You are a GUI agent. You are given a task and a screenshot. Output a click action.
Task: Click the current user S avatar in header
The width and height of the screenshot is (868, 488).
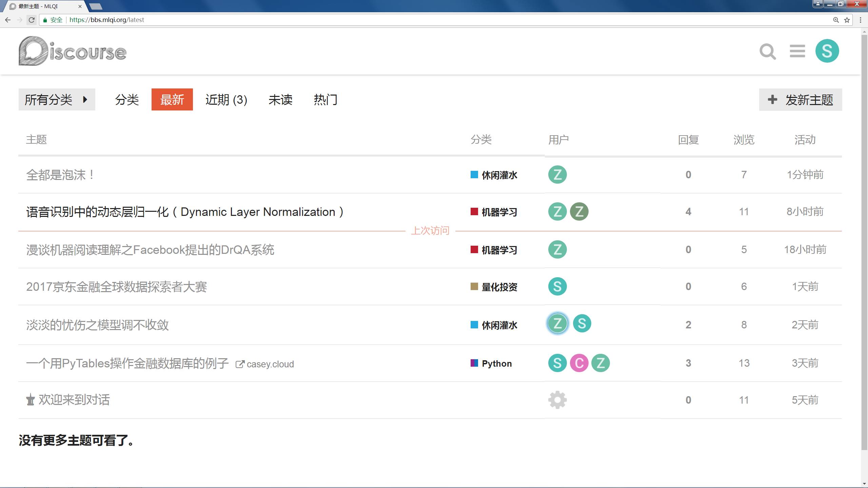[827, 51]
